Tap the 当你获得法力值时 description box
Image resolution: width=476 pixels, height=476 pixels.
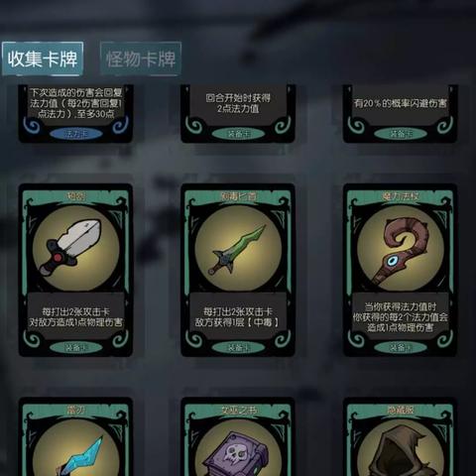pyautogui.click(x=401, y=316)
